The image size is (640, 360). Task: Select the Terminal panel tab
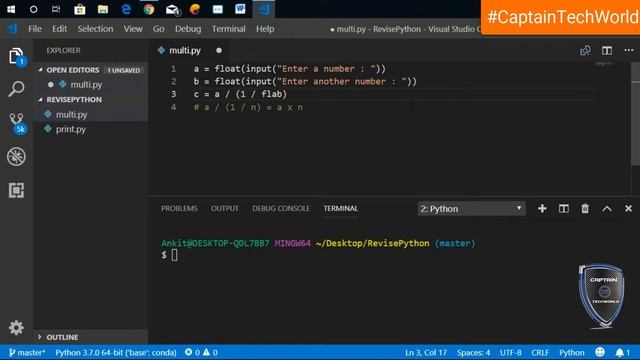pyautogui.click(x=341, y=209)
